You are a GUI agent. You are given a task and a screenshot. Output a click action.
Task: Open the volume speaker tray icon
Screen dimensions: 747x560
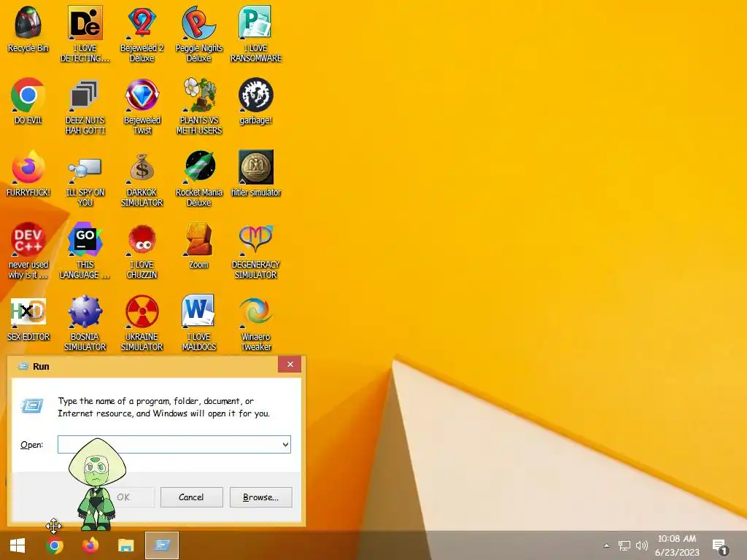coord(642,545)
